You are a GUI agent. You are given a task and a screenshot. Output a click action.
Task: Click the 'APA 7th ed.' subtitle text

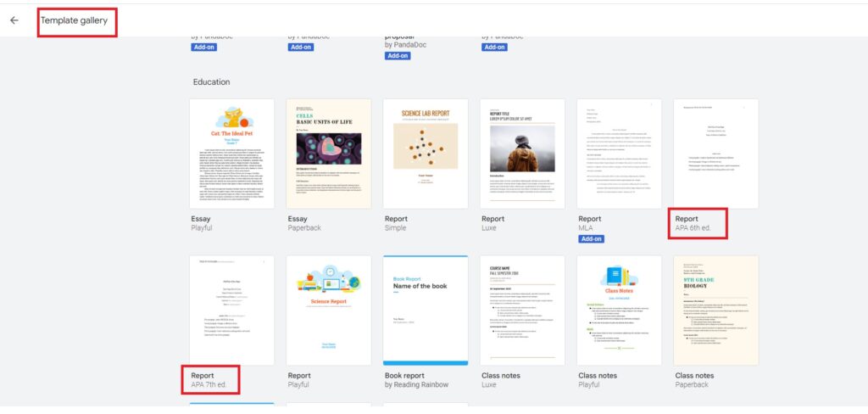point(209,384)
